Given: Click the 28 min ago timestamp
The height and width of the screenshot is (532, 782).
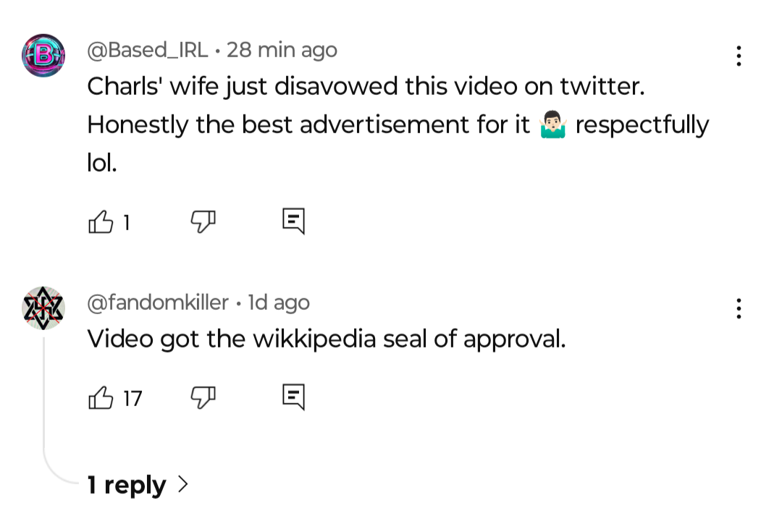Looking at the screenshot, I should click(x=282, y=50).
